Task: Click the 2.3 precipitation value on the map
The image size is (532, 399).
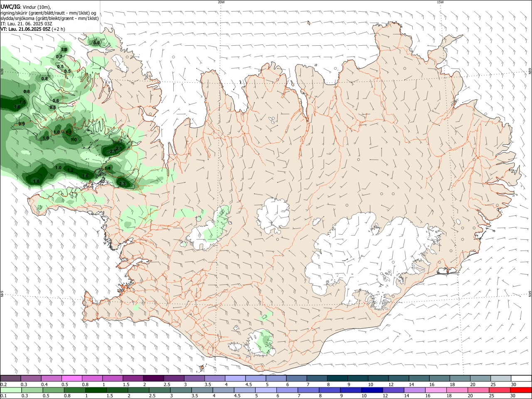Action: pos(122,184)
